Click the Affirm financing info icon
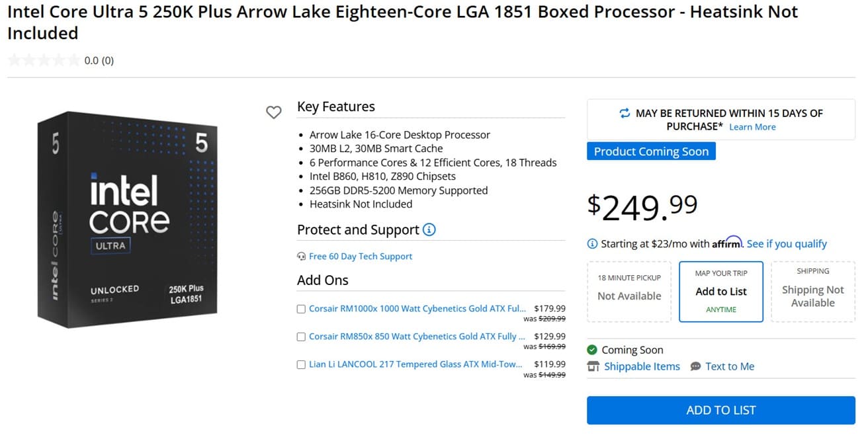 click(592, 244)
